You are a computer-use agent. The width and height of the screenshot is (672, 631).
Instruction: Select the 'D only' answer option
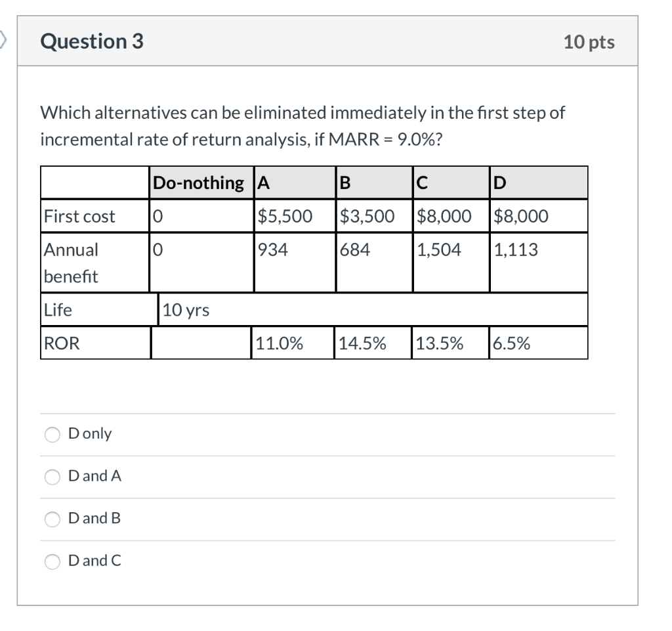[x=52, y=434]
